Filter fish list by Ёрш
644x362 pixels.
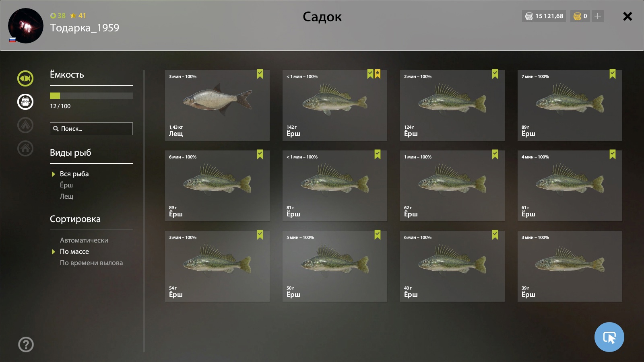coord(66,185)
